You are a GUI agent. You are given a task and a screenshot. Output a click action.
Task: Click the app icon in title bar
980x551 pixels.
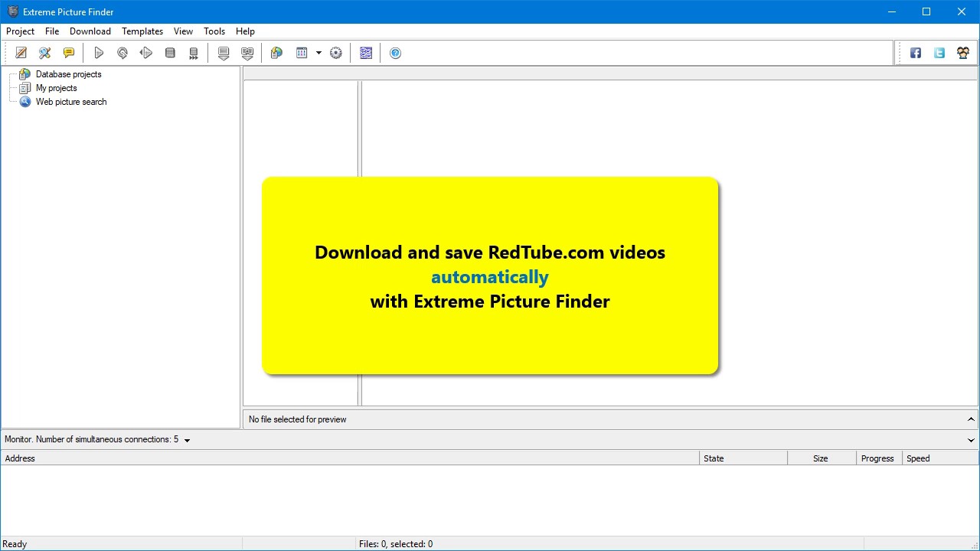click(12, 11)
